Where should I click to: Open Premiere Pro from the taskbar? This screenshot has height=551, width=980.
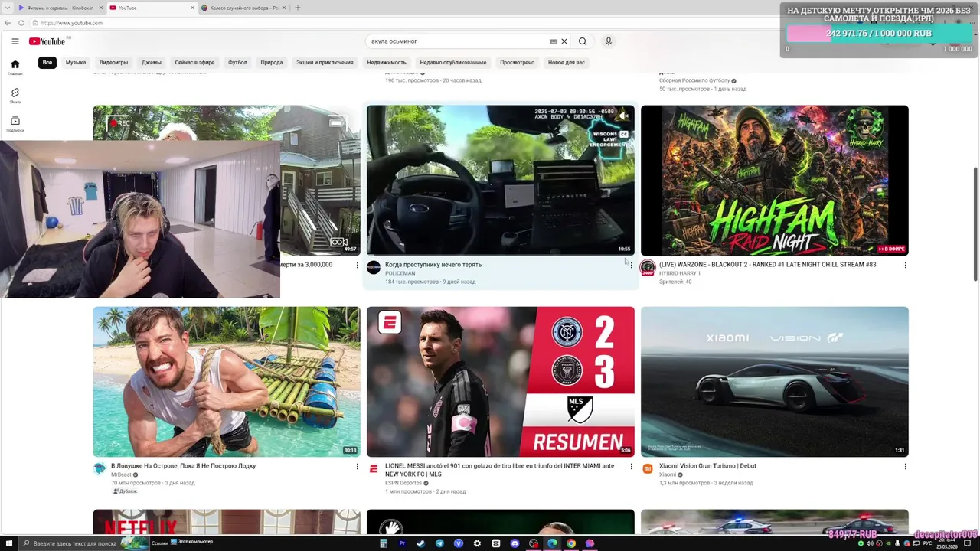402,543
